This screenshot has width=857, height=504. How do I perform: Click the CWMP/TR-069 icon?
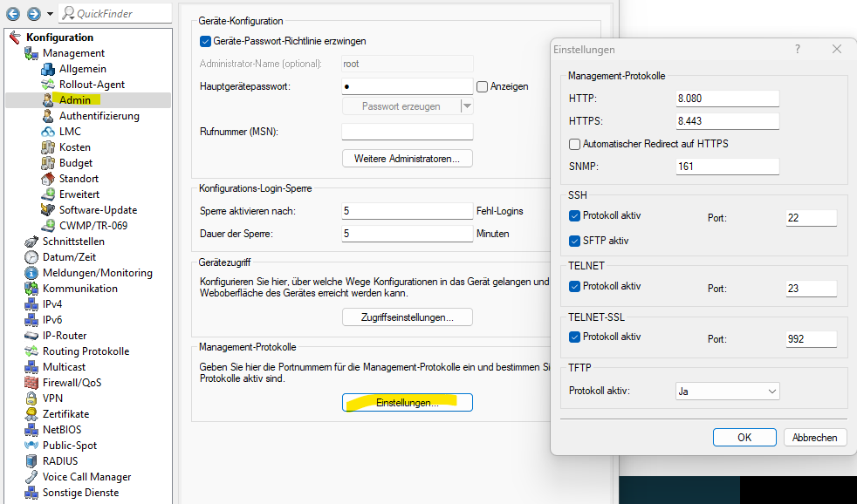coord(48,226)
